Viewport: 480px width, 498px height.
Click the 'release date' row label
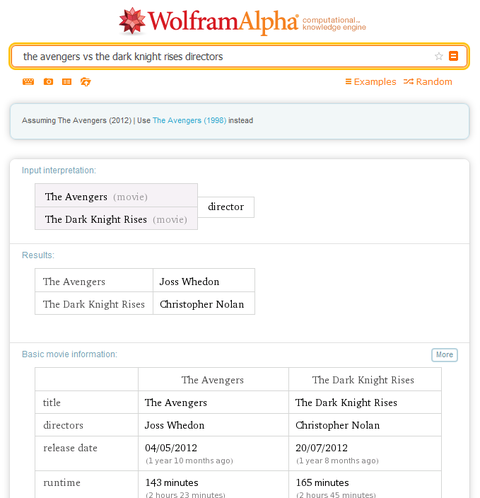click(x=70, y=448)
